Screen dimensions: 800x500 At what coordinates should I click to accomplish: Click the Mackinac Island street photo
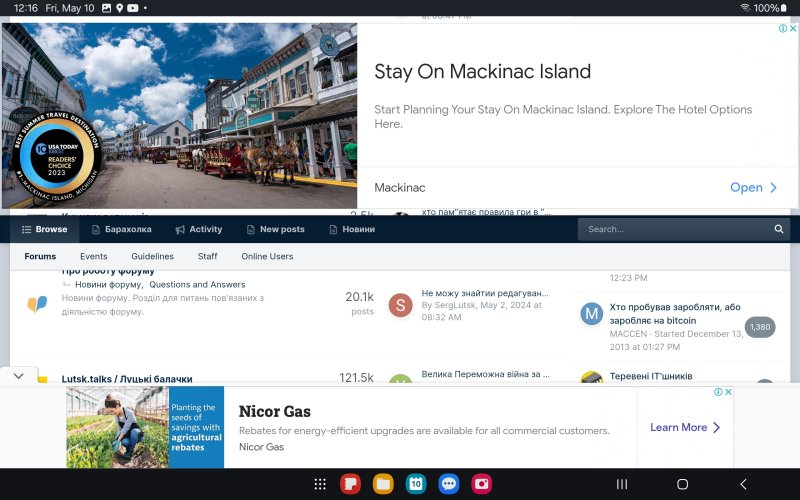click(180, 116)
